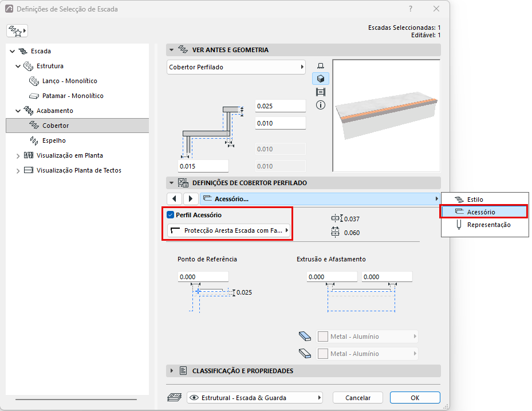Collapse the Ver Antes e Geometria panel
532x411 pixels.
point(172,50)
